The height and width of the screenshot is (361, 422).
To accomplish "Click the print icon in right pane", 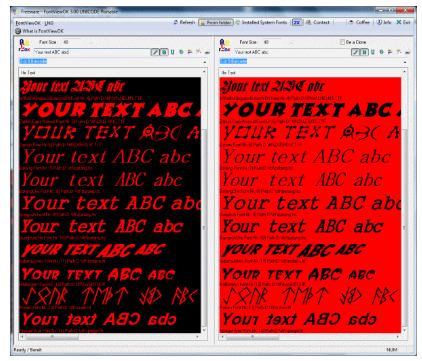I will coord(407,53).
